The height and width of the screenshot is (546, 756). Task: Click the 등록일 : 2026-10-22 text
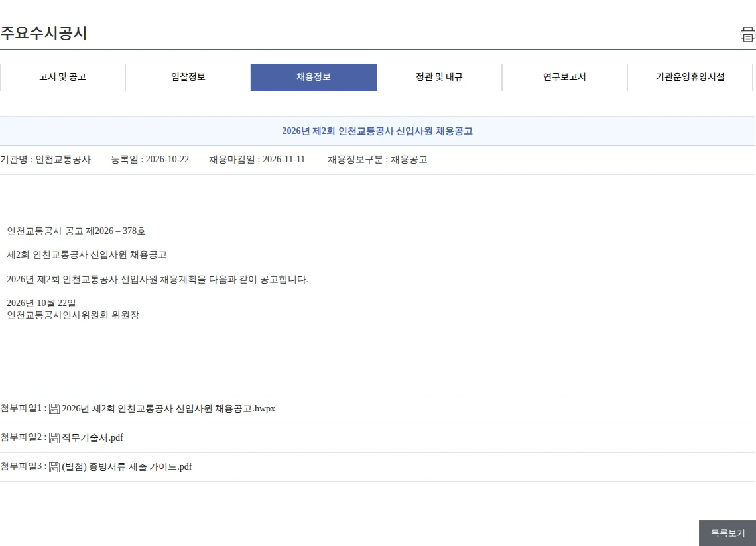150,160
